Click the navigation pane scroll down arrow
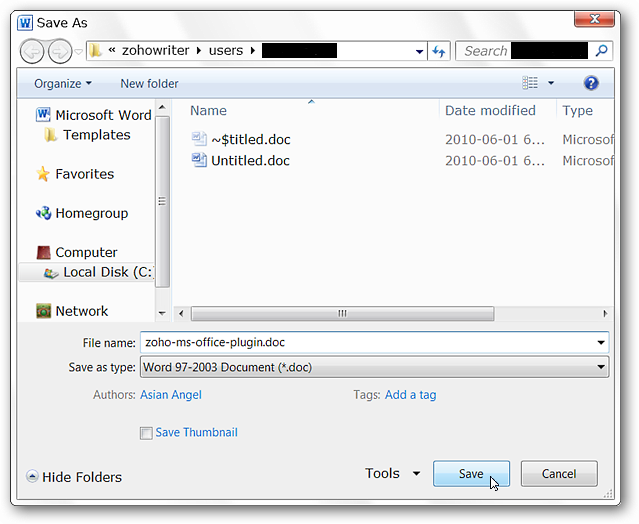639x524 pixels. pyautogui.click(x=162, y=313)
